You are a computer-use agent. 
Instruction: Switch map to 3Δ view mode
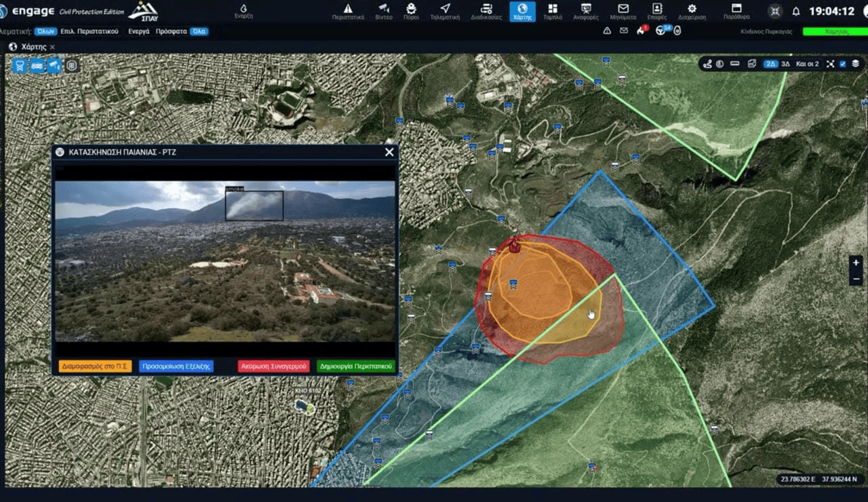(x=786, y=64)
